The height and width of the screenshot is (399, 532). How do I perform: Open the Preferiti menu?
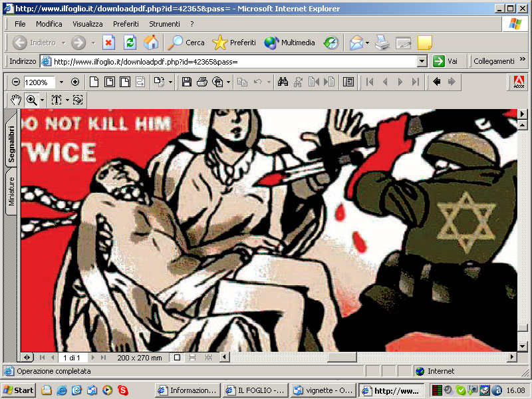click(126, 24)
